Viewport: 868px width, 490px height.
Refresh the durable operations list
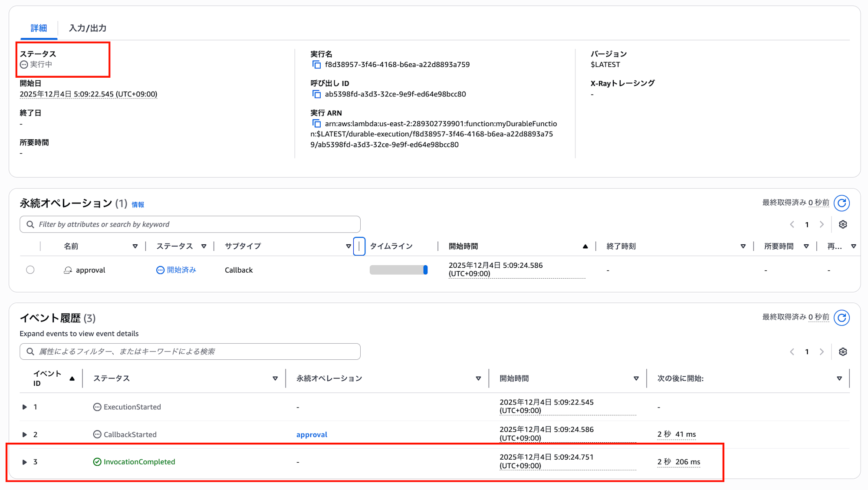pos(842,203)
